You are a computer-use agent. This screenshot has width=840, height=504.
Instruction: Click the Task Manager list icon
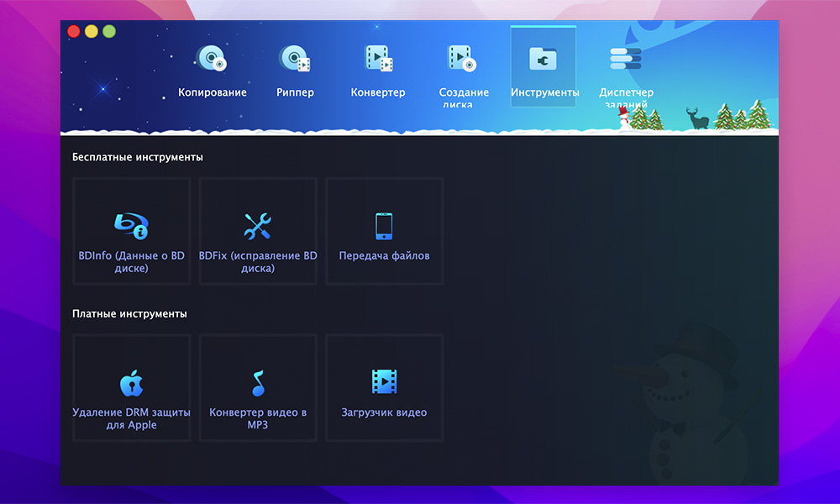[x=626, y=59]
